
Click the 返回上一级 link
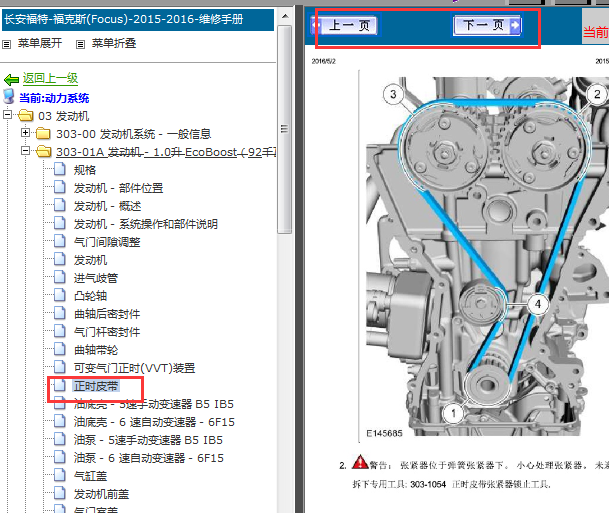[50, 79]
